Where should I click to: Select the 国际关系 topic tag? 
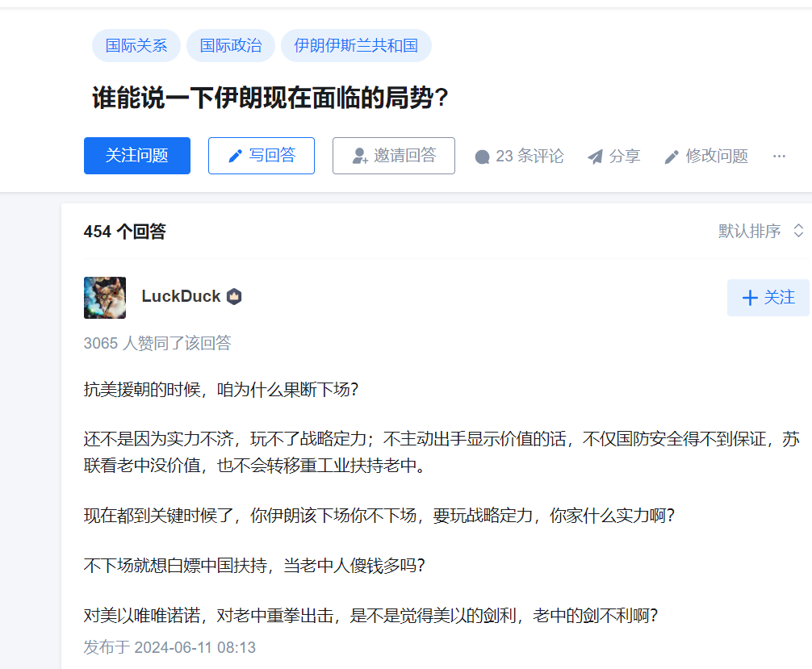point(136,45)
